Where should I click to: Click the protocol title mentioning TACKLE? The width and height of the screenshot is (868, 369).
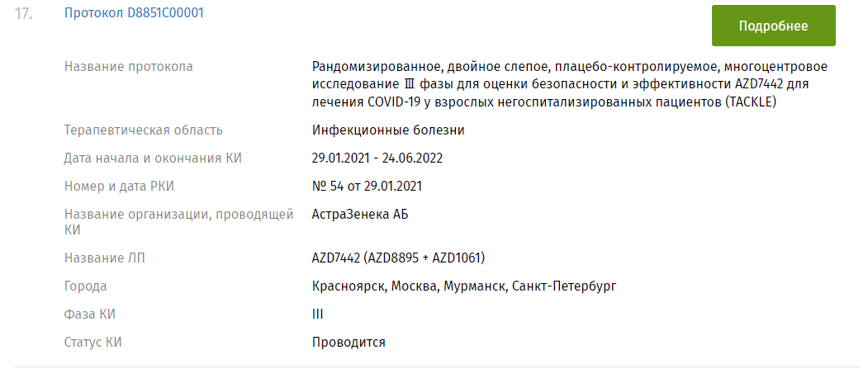(x=570, y=84)
